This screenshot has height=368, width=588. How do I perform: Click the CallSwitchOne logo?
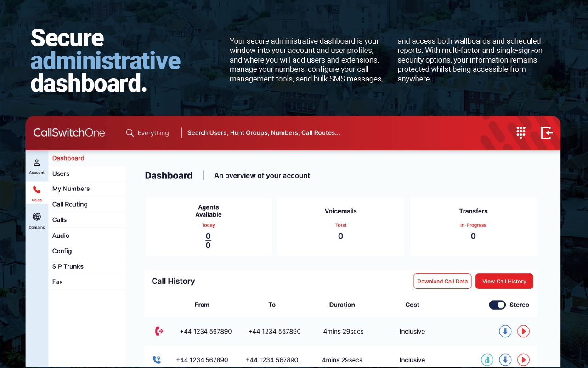[x=69, y=133]
